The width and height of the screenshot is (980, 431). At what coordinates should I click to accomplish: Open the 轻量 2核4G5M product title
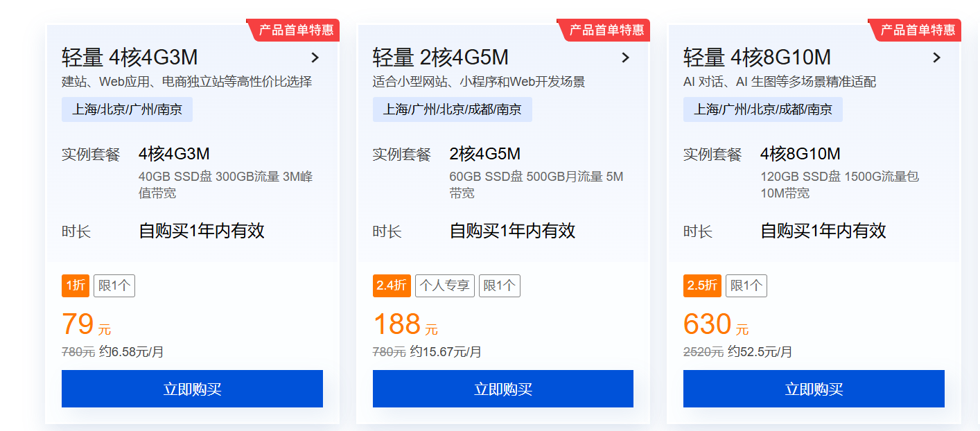tap(440, 58)
